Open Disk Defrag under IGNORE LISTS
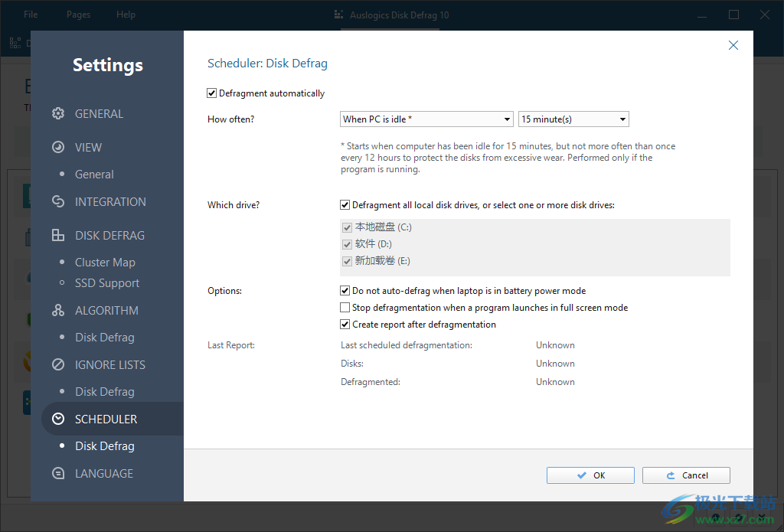Screen dimensions: 784x532 pyautogui.click(x=104, y=391)
